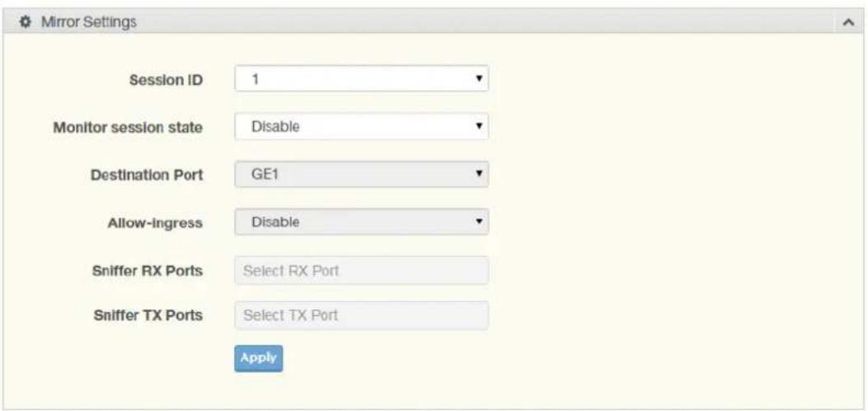Click the Select TX Port field
Viewport: 868px width, 411px height.
point(362,315)
